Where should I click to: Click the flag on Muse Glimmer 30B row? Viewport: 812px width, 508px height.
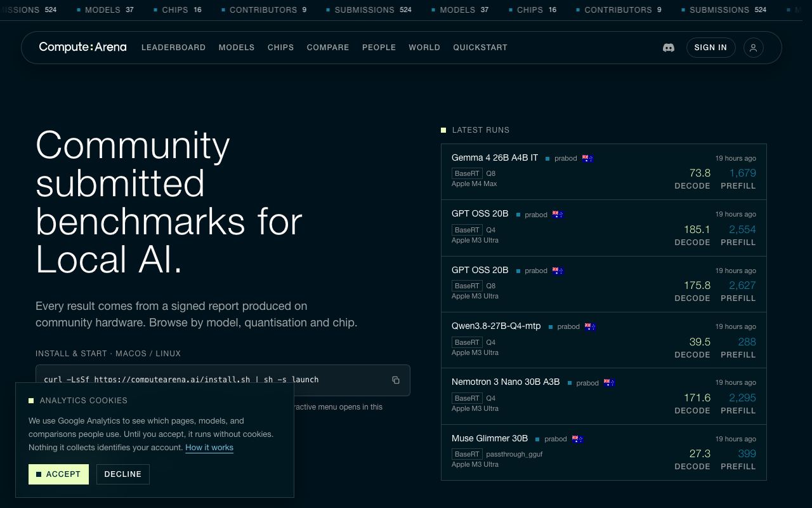click(577, 439)
